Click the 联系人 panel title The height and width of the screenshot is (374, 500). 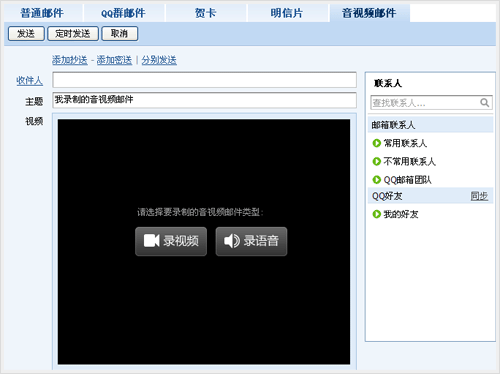coord(388,83)
